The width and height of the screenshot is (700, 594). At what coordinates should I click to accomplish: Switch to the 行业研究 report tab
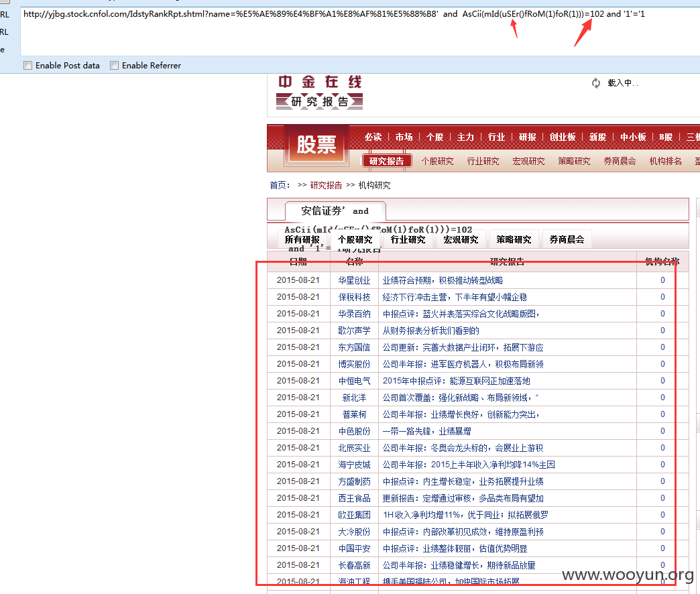(x=408, y=239)
